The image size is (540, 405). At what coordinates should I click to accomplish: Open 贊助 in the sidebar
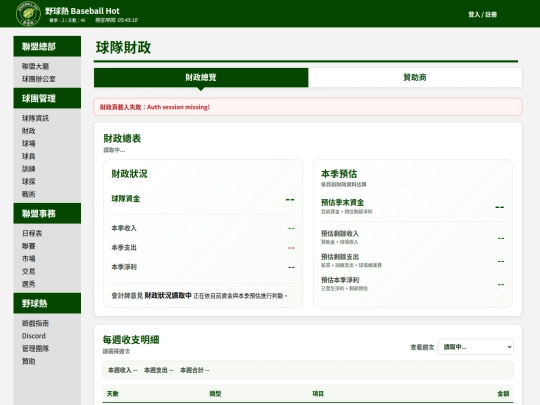(29, 361)
